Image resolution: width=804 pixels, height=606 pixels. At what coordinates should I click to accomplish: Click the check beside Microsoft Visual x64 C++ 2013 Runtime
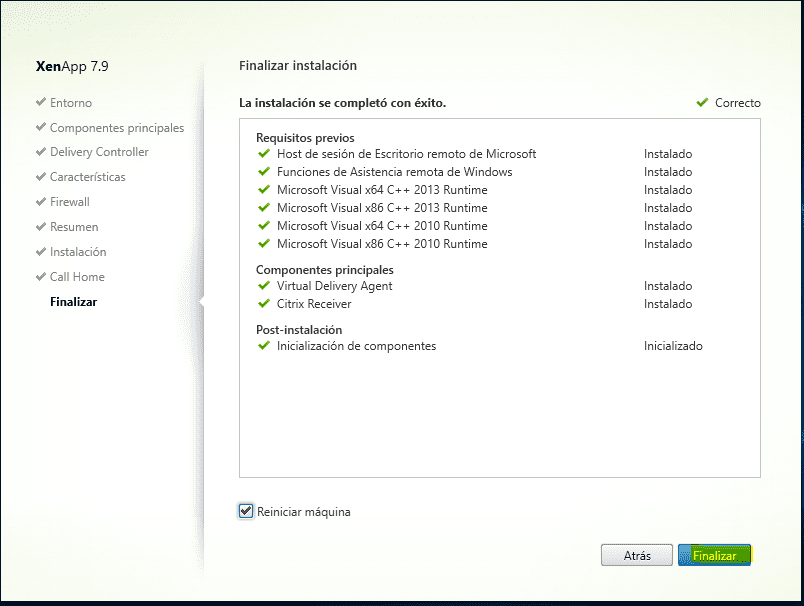[x=264, y=190]
